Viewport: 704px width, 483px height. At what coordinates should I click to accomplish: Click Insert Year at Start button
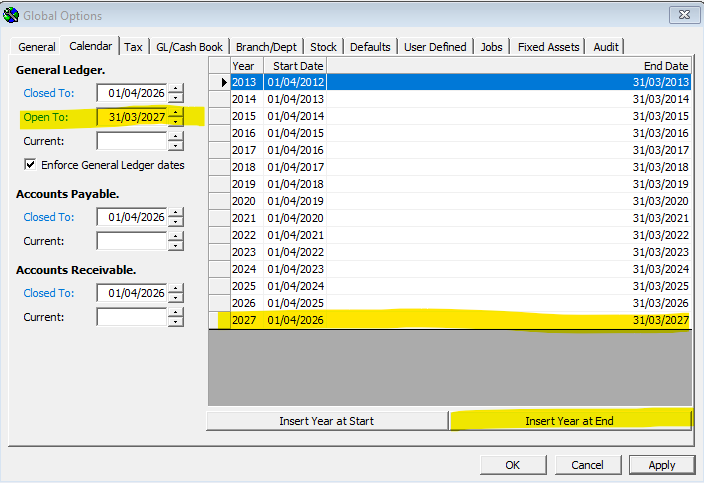(x=326, y=421)
